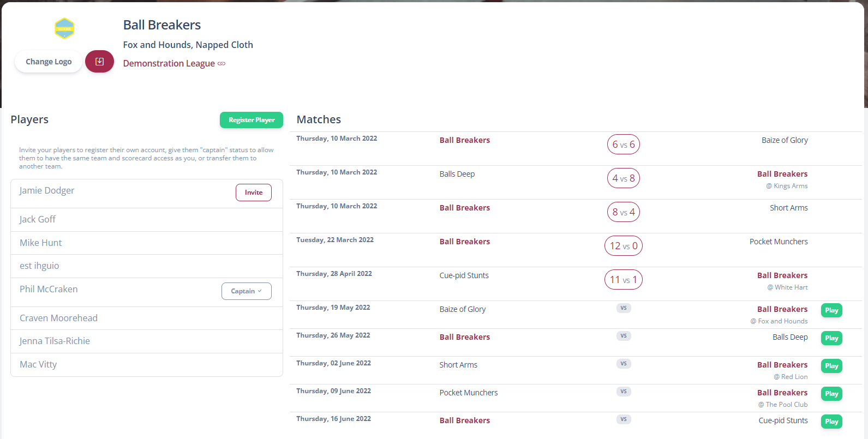Play the match against Baize of Glory on 19 May
868x439 pixels.
[831, 310]
